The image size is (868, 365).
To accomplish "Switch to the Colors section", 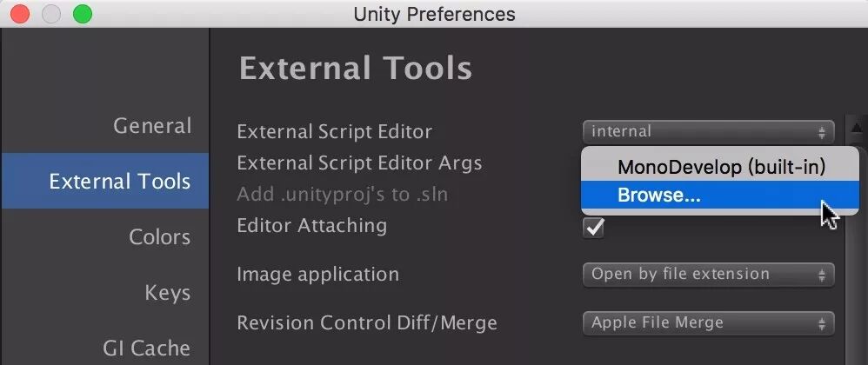I will pos(159,237).
